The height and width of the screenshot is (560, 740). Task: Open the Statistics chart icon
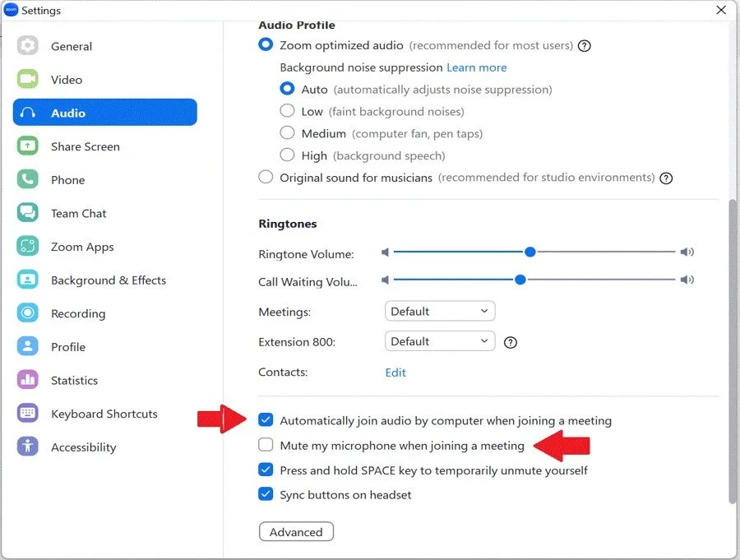pos(27,380)
